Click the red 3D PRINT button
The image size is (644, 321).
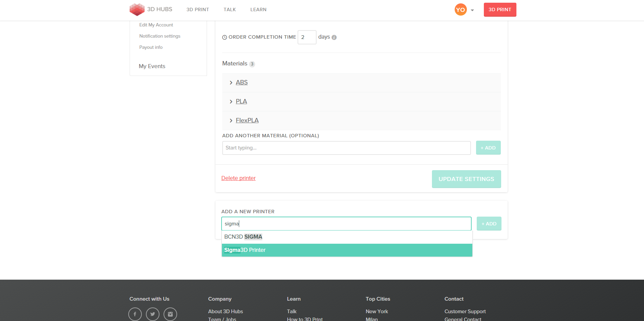tap(500, 9)
